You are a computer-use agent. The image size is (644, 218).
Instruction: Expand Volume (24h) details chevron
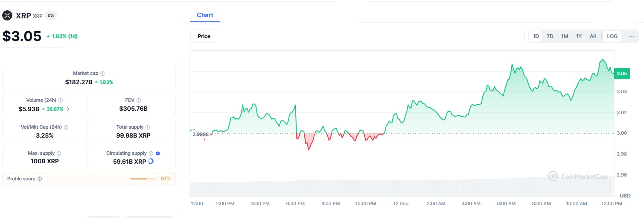[68, 109]
